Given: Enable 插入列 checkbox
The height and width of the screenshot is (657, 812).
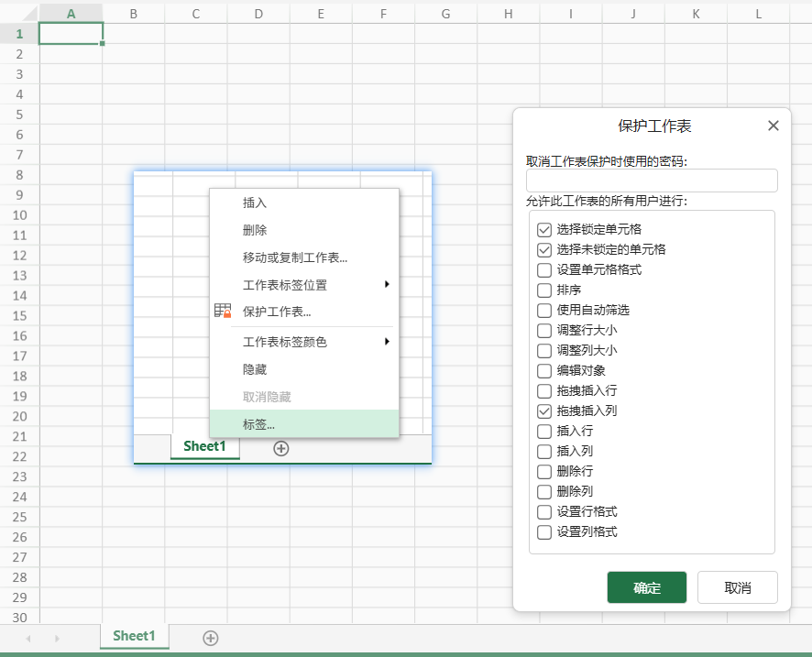Looking at the screenshot, I should (x=544, y=452).
